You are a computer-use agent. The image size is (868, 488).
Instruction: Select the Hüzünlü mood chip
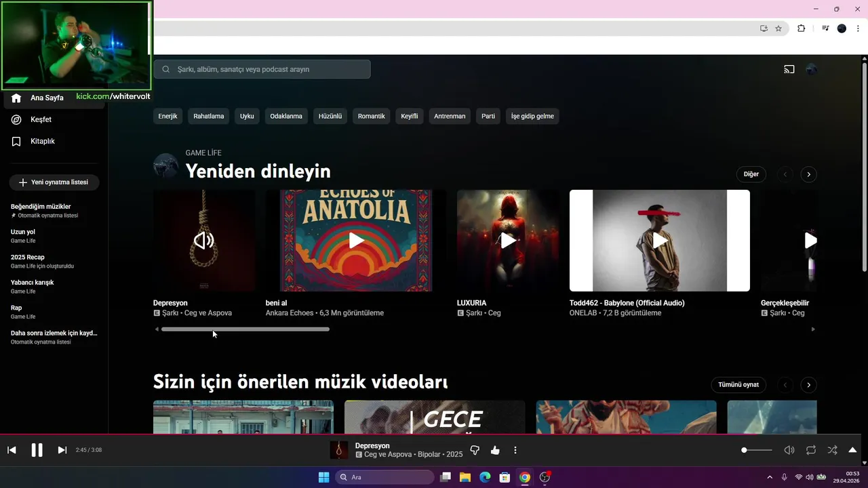330,116
